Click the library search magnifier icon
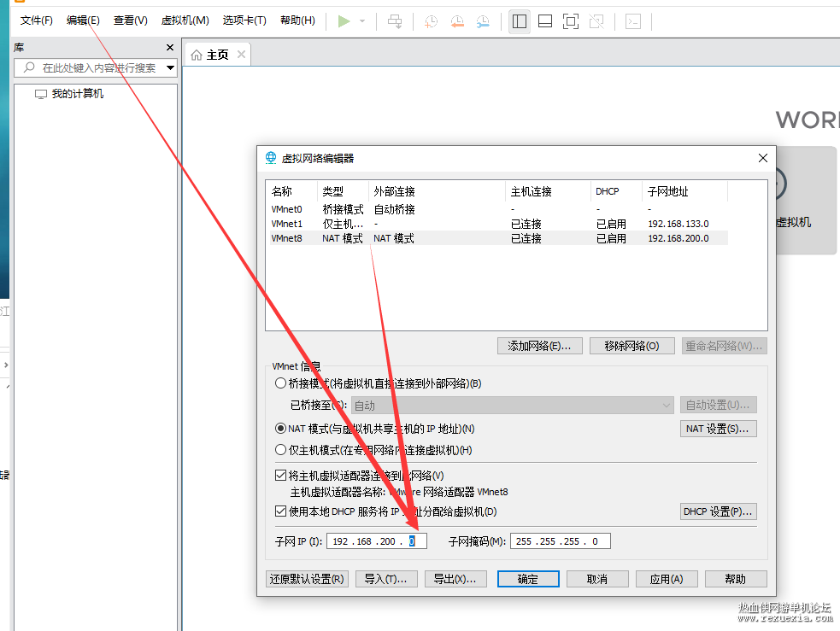840x631 pixels. pos(29,67)
